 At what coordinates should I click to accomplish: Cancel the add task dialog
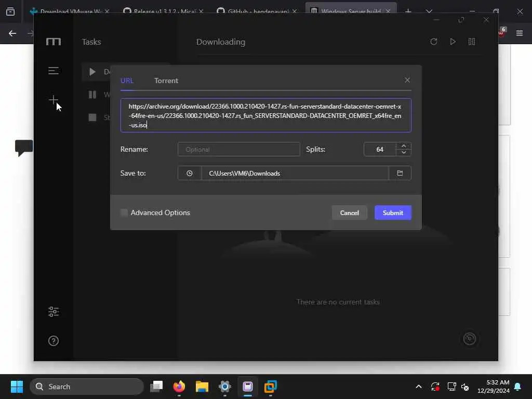(350, 212)
